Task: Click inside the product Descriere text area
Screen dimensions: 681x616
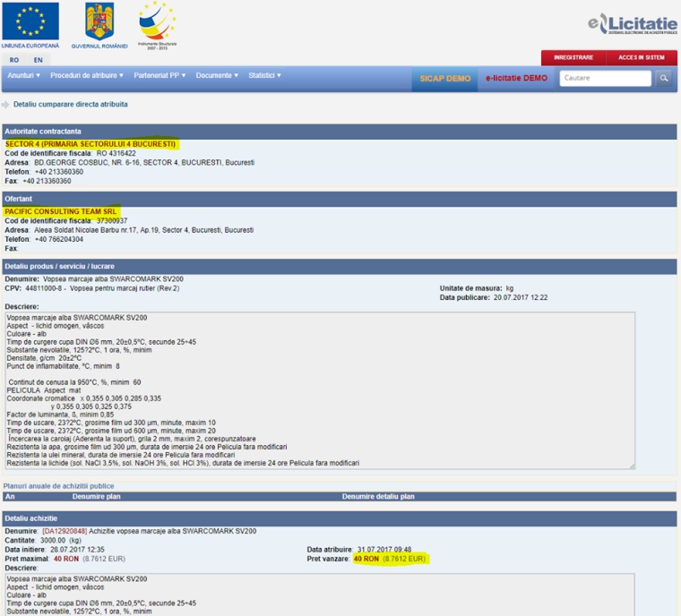Action: pos(320,390)
